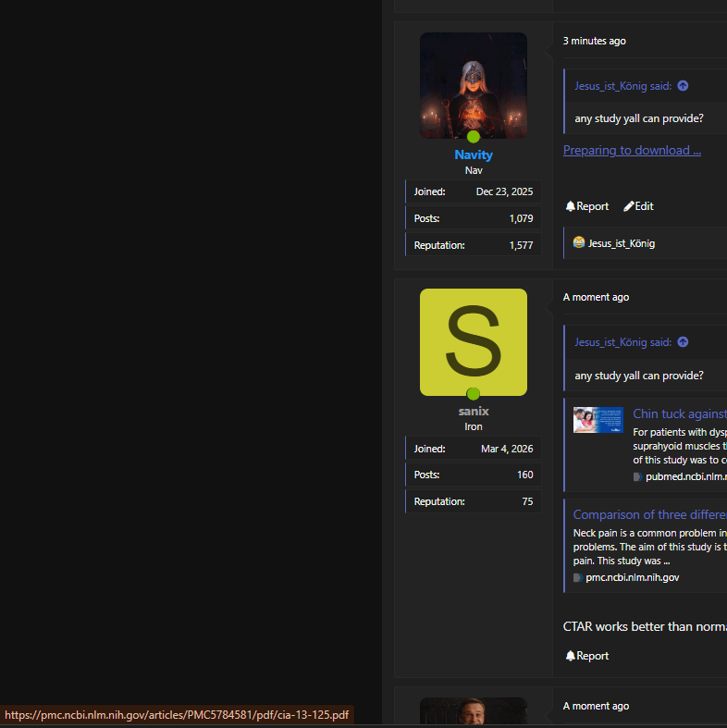Click sanix's 'A moment ago' timestamp
Image resolution: width=727 pixels, height=728 pixels.
(x=596, y=297)
